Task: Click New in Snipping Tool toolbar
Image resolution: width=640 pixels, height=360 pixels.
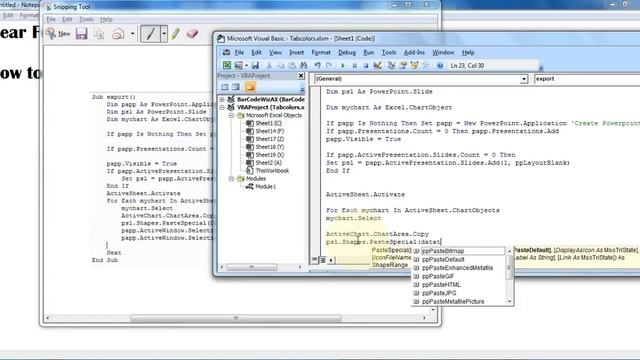Action: 58,34
